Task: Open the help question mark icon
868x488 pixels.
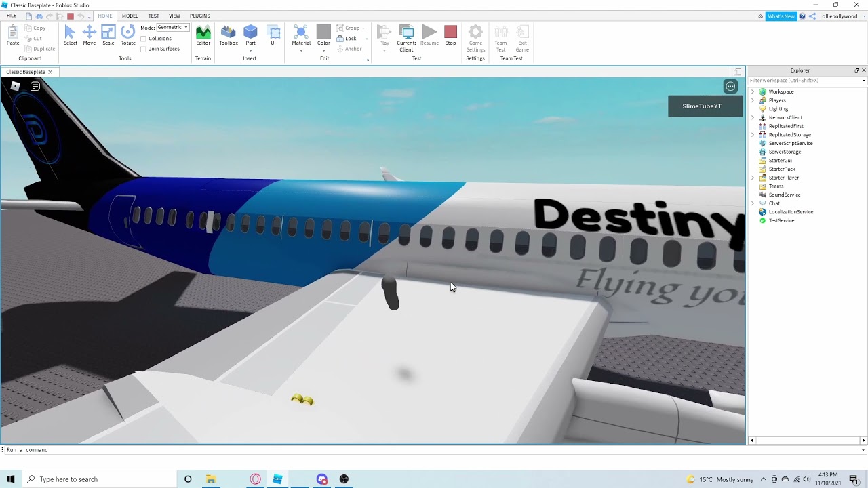Action: (802, 16)
